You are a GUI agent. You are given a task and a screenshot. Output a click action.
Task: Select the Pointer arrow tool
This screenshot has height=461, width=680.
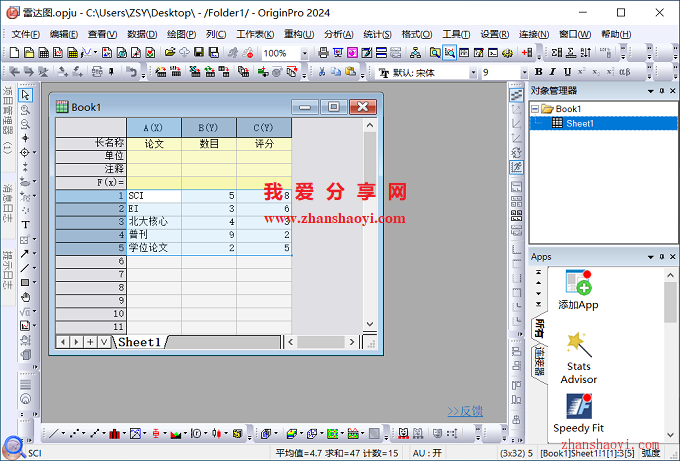click(25, 95)
